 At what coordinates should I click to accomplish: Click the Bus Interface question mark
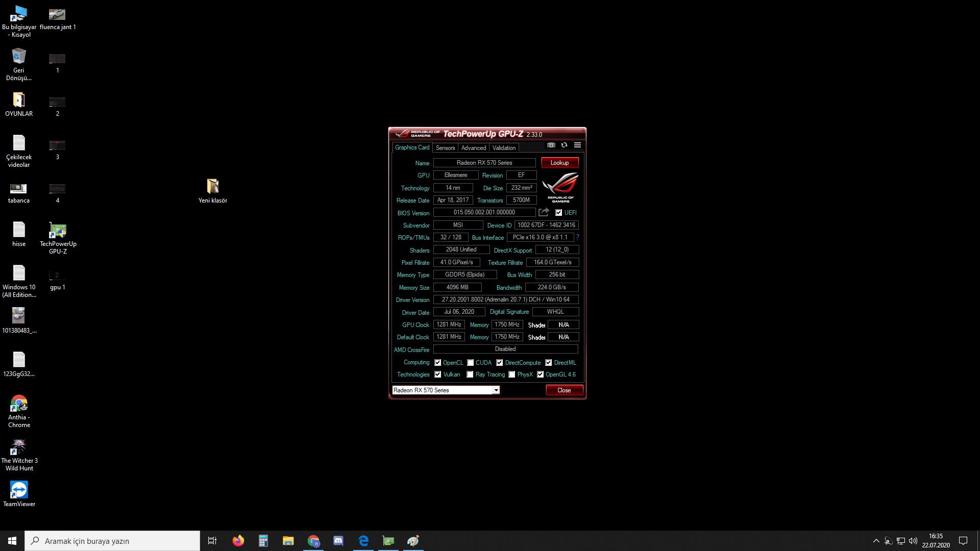point(577,237)
